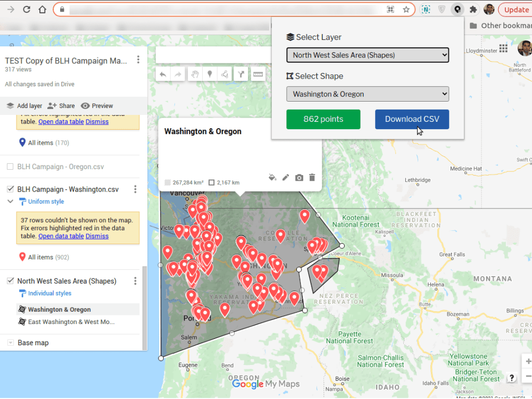Viewport: 532px width, 399px height.
Task: Click the 317 views text
Action: [18, 70]
